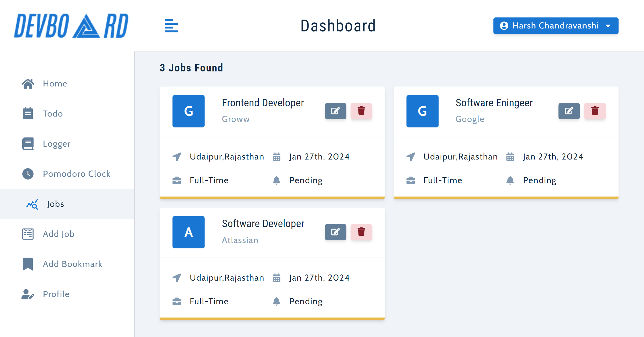
Task: Click the '3 Jobs Found' heading
Action: [191, 68]
